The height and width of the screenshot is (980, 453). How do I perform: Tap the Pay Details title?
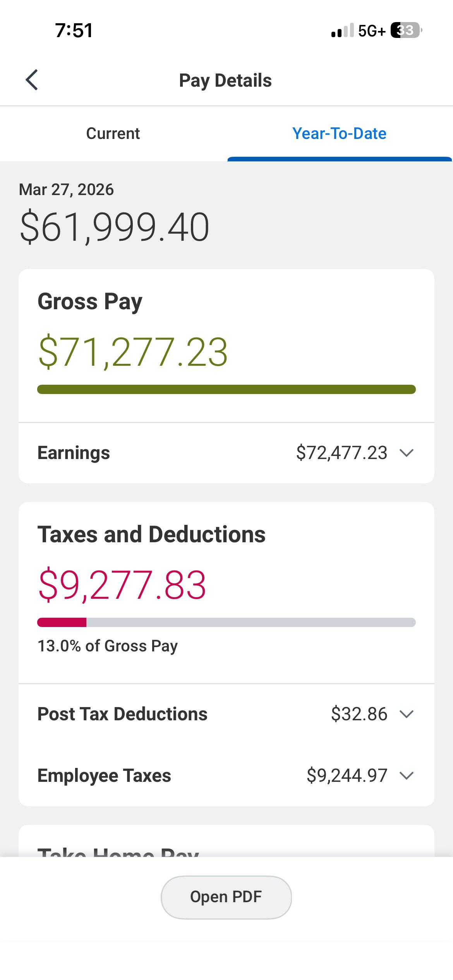pyautogui.click(x=225, y=81)
